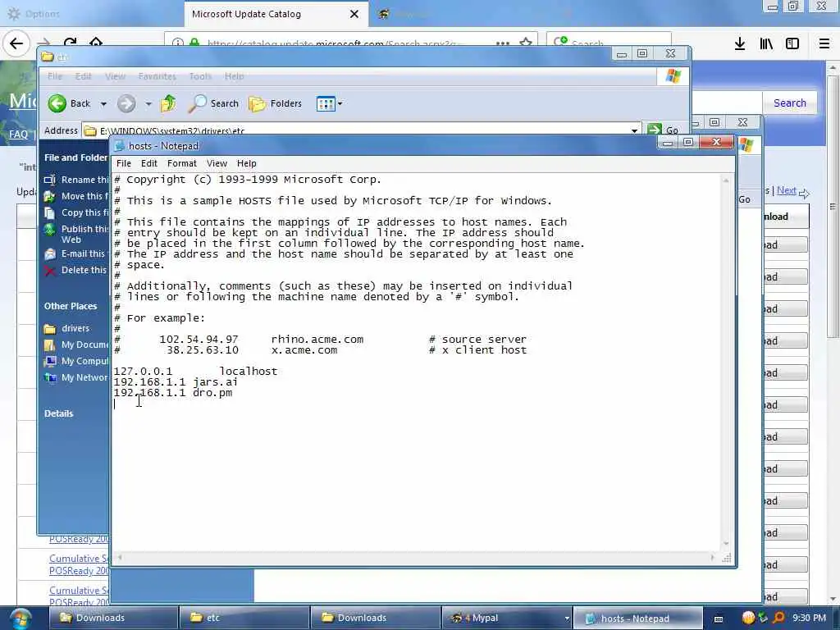The width and height of the screenshot is (840, 630).
Task: Switch to first Downloads taskbar button
Action: pyautogui.click(x=113, y=618)
